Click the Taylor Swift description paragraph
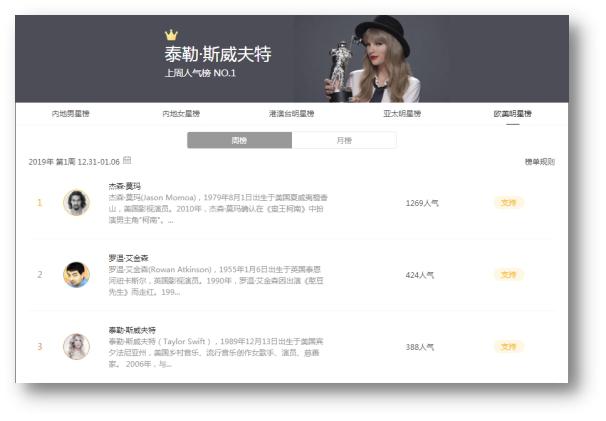The image size is (606, 421). pos(216,353)
